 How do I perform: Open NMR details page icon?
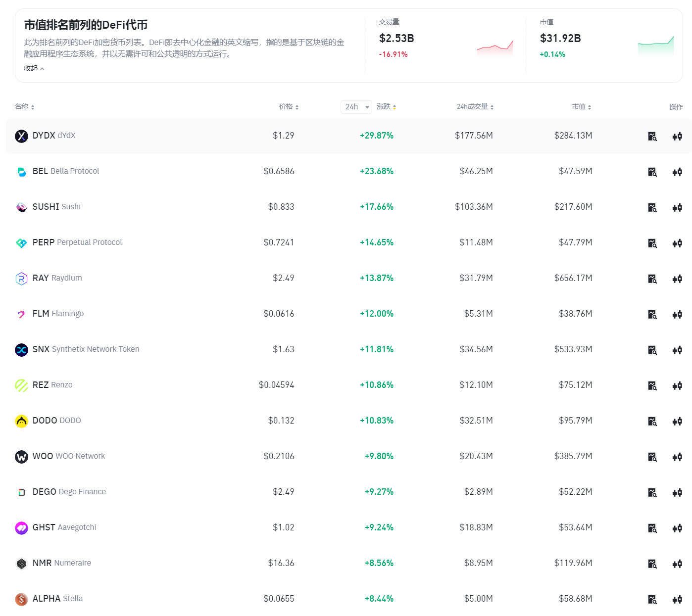(x=652, y=564)
